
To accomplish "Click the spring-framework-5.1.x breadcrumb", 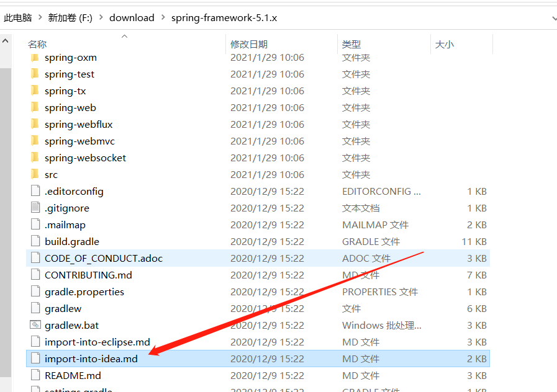I will click(x=224, y=18).
